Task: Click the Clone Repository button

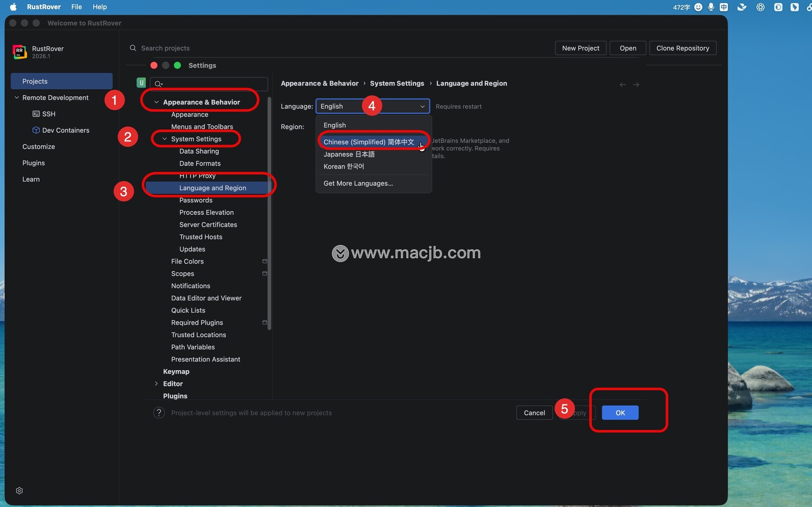Action: coord(682,48)
